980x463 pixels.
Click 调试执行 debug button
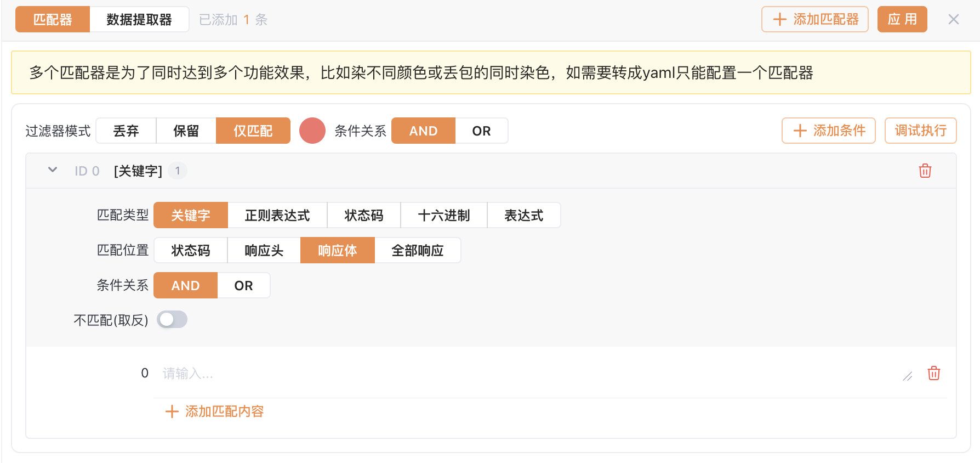pos(920,131)
